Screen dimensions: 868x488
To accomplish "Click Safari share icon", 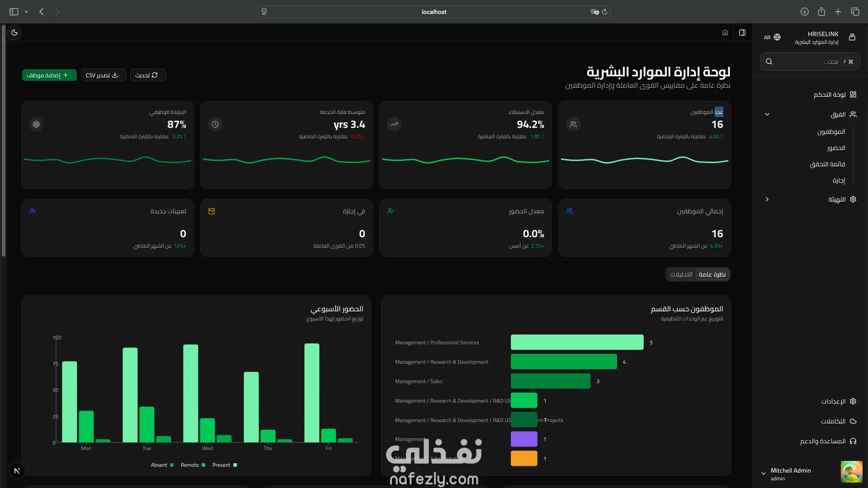I will point(821,12).
